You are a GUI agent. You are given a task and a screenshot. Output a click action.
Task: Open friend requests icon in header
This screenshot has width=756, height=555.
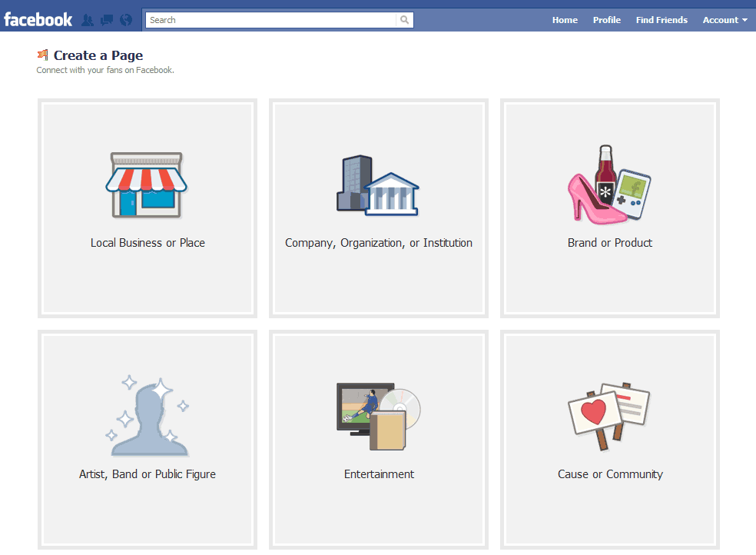pos(88,20)
